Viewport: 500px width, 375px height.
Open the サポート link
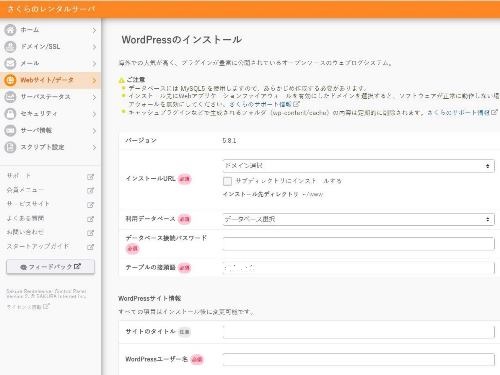point(19,176)
